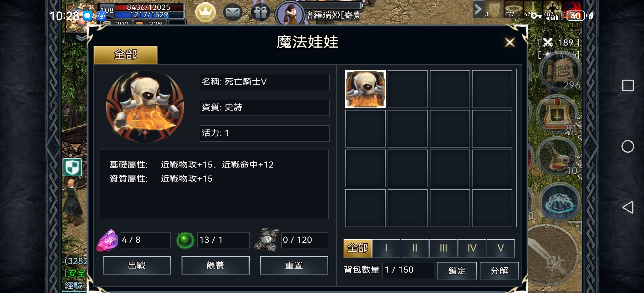Filter dolls by tier V
The image size is (644, 293).
click(x=500, y=248)
